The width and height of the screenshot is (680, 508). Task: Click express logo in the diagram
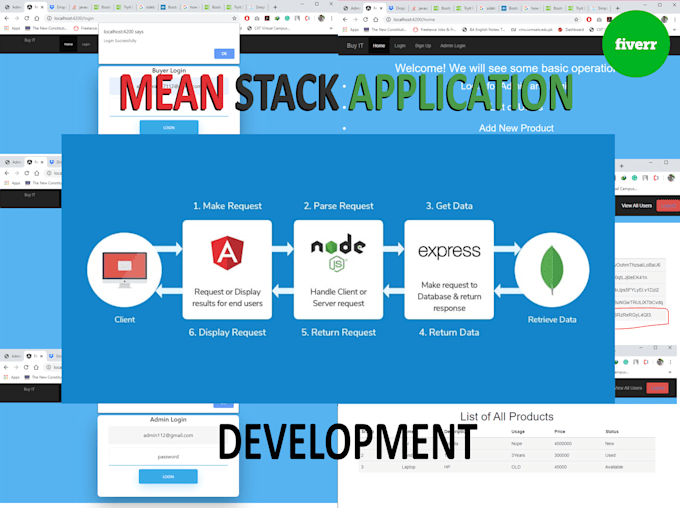(x=449, y=251)
